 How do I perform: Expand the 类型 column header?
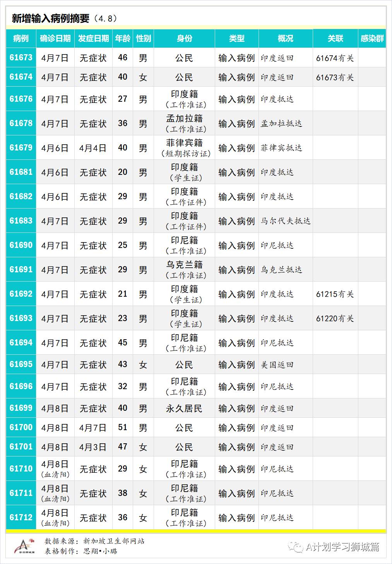(237, 39)
